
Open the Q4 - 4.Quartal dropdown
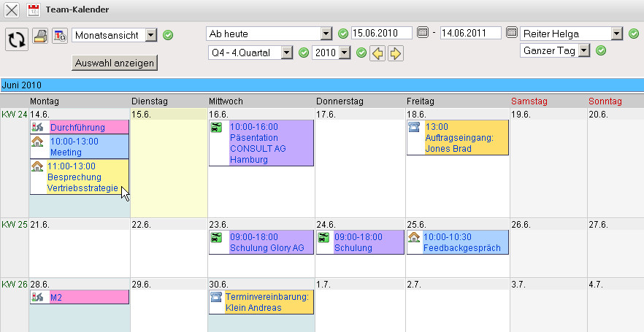[287, 53]
